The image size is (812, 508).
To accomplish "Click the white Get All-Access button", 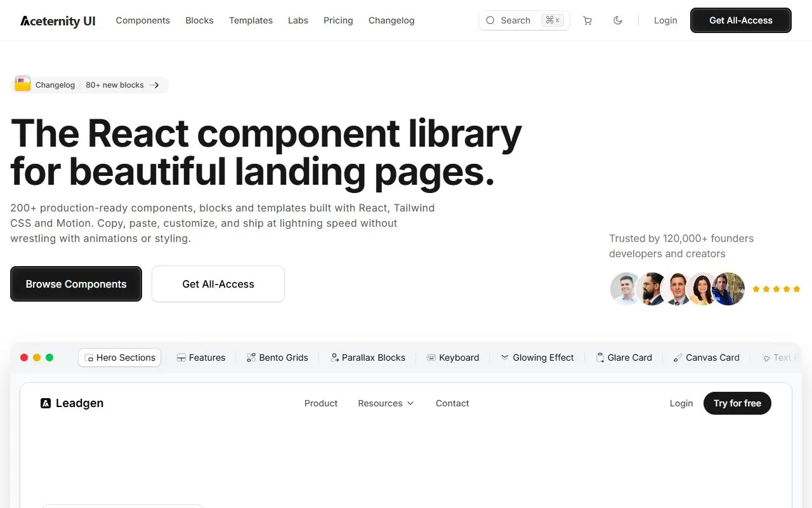I will click(218, 284).
